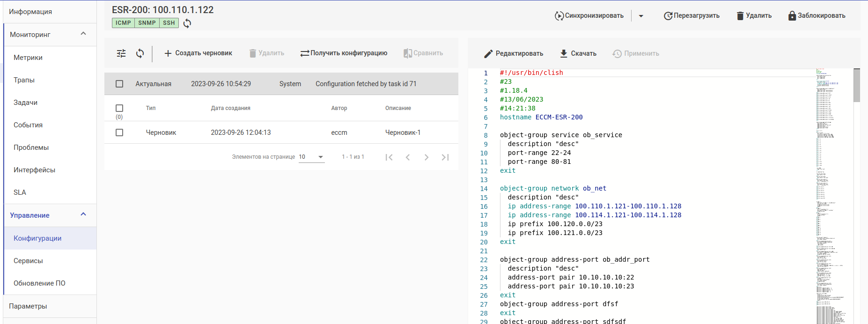Go to Обновление ПО in sidebar
Image resolution: width=868 pixels, height=324 pixels.
pos(39,283)
